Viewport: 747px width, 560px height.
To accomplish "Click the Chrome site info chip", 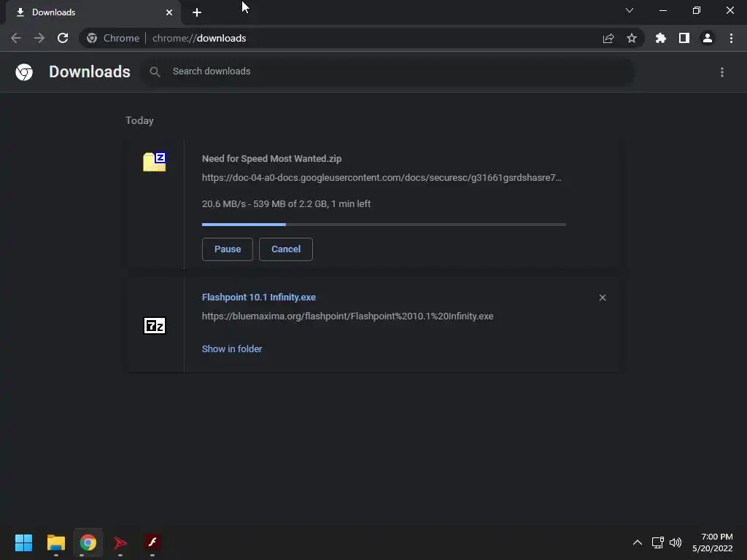I will click(x=113, y=38).
